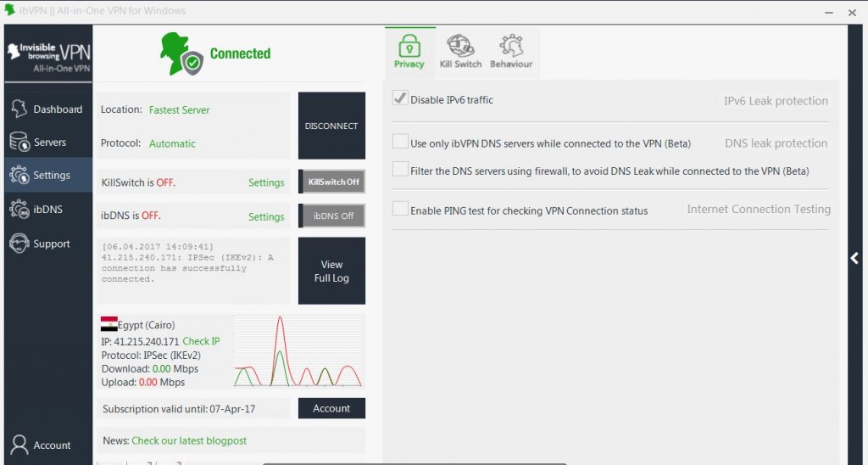868x465 pixels.
Task: Click the DNS leak protection label
Action: [x=776, y=143]
